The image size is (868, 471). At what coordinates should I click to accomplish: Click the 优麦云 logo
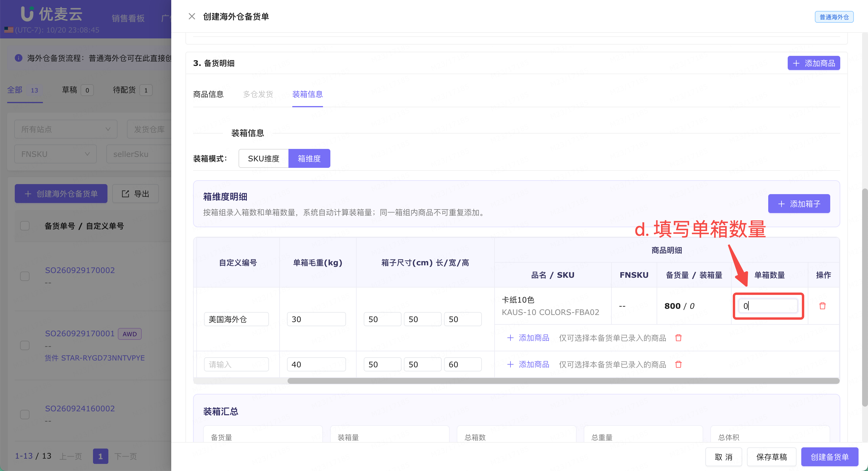(x=51, y=14)
